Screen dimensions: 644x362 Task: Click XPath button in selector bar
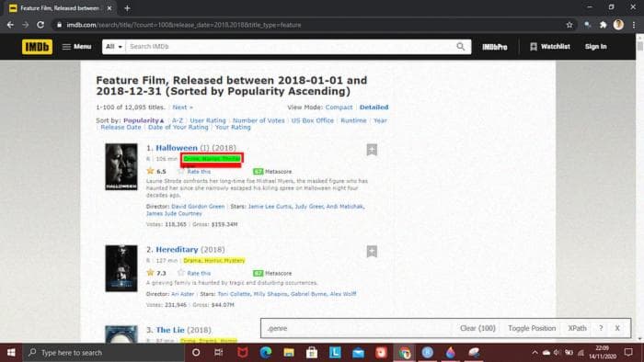pos(577,328)
